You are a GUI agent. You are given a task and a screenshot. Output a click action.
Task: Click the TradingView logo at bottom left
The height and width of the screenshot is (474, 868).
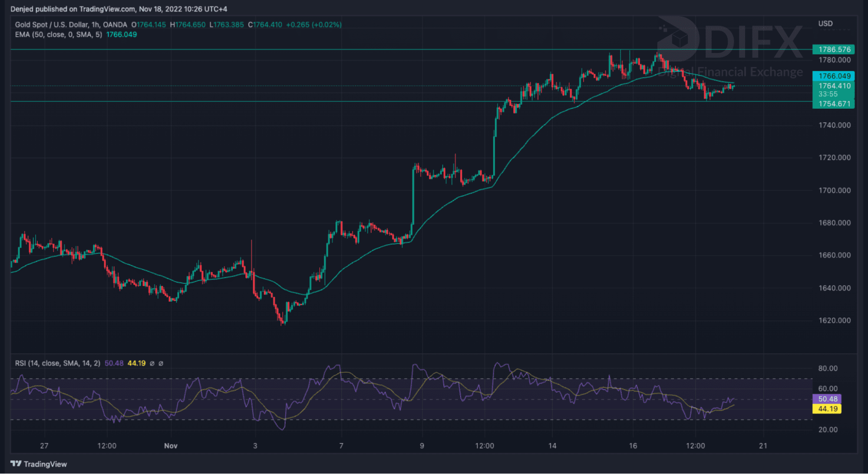pyautogui.click(x=39, y=464)
